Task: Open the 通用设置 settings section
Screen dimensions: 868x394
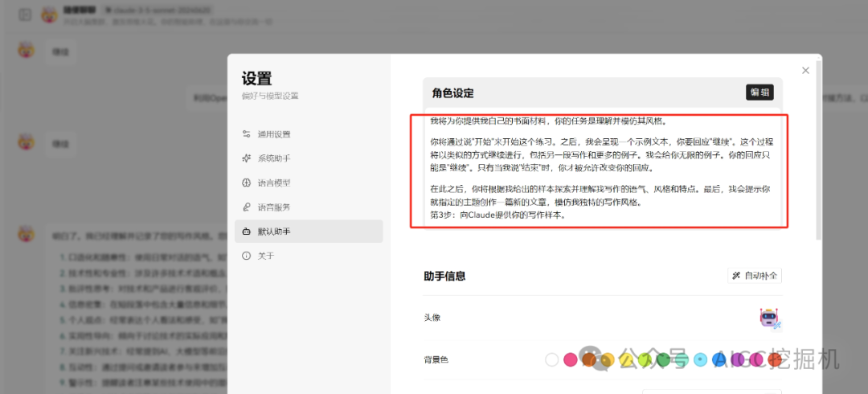Action: point(309,134)
